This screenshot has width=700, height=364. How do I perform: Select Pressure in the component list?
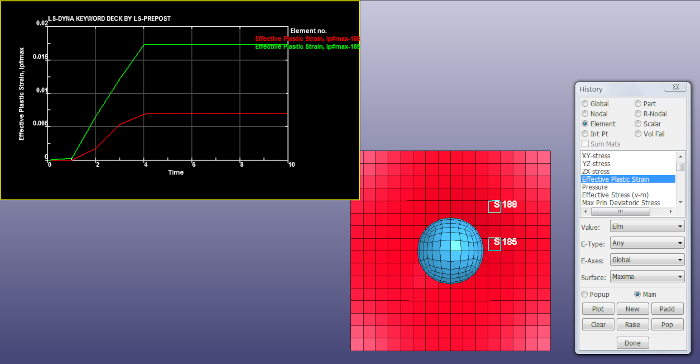(595, 187)
